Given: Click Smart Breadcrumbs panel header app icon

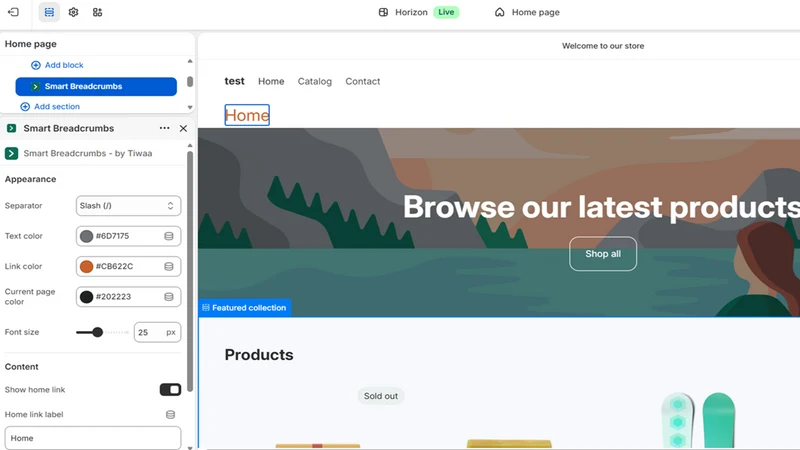Looking at the screenshot, I should [x=11, y=129].
